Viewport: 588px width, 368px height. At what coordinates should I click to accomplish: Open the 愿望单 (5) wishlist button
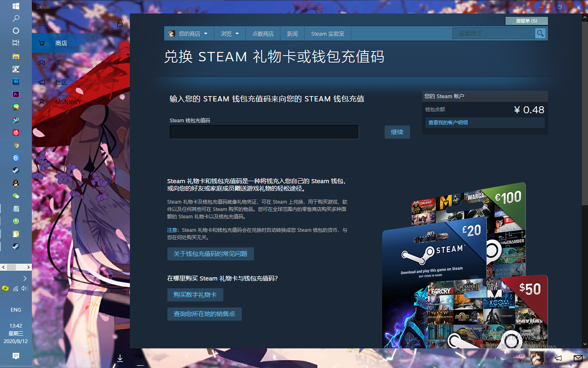coord(526,21)
